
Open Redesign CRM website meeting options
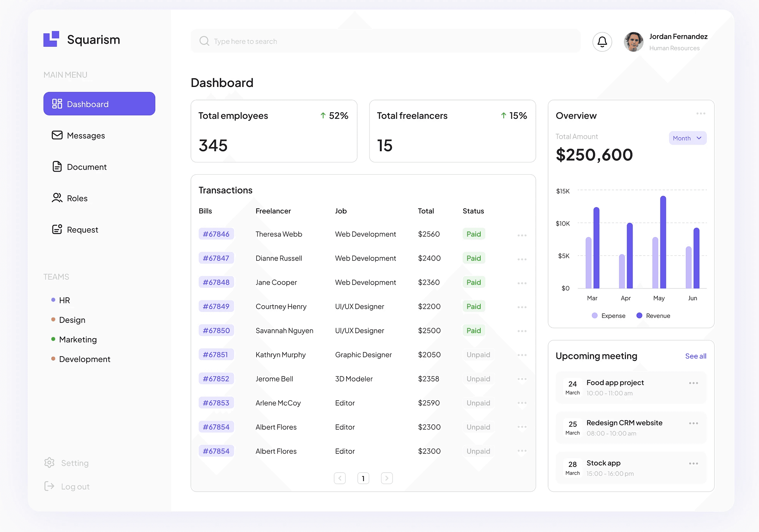pyautogui.click(x=693, y=423)
